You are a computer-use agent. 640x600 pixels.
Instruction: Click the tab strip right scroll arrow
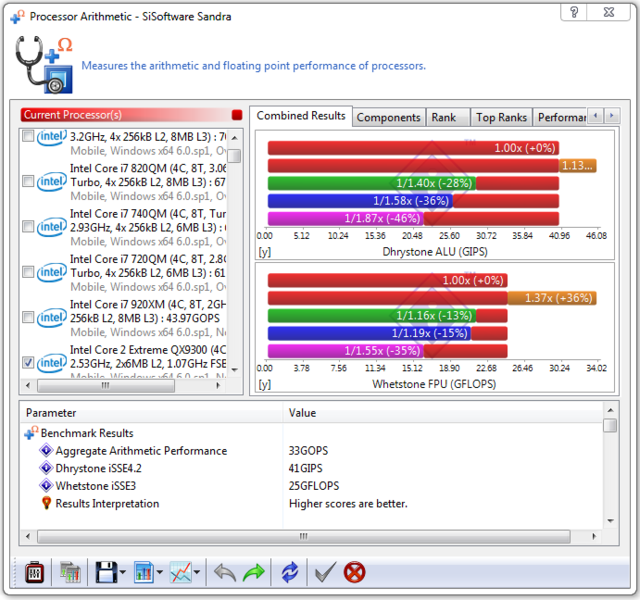(612, 116)
